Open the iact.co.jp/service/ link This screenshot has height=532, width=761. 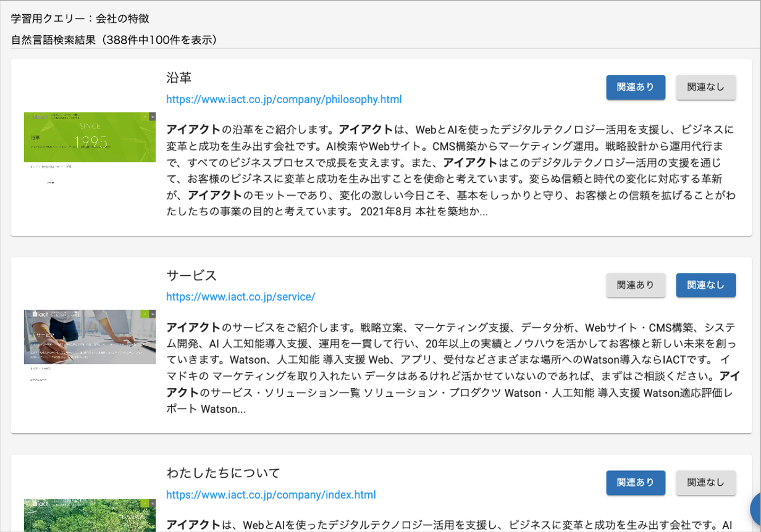(241, 297)
